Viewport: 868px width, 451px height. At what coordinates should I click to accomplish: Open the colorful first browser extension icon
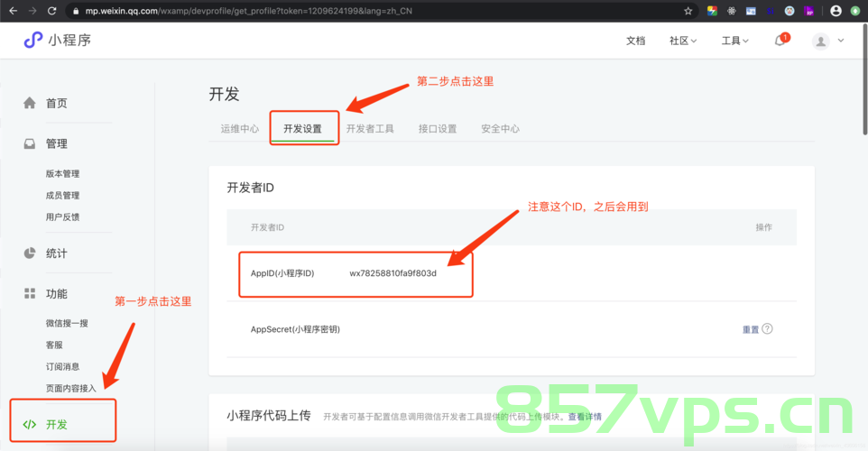coord(713,11)
